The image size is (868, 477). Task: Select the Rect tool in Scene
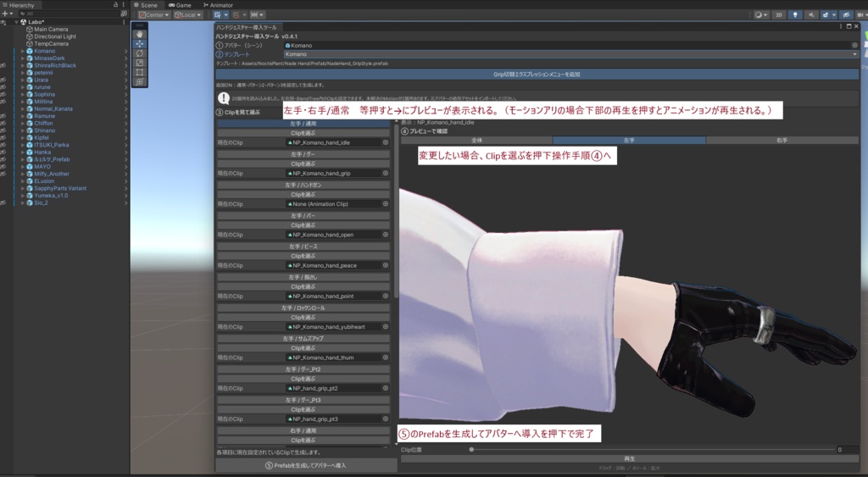[140, 72]
